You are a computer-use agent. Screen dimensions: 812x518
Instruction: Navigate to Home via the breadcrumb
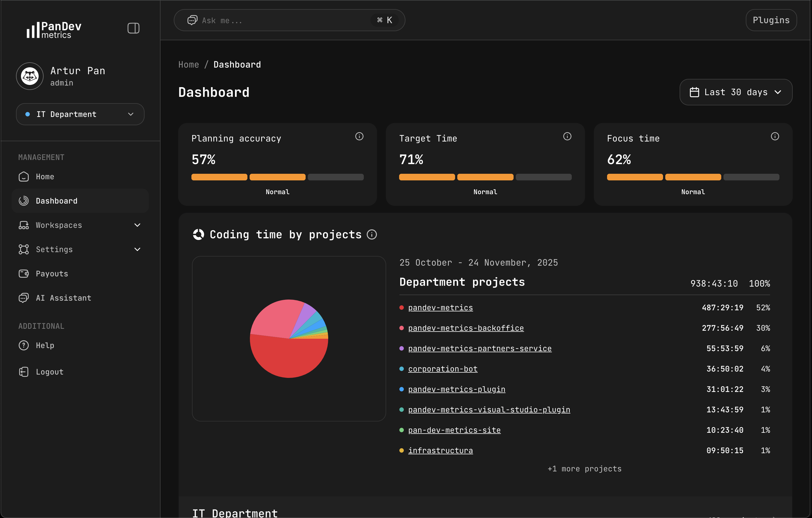188,65
